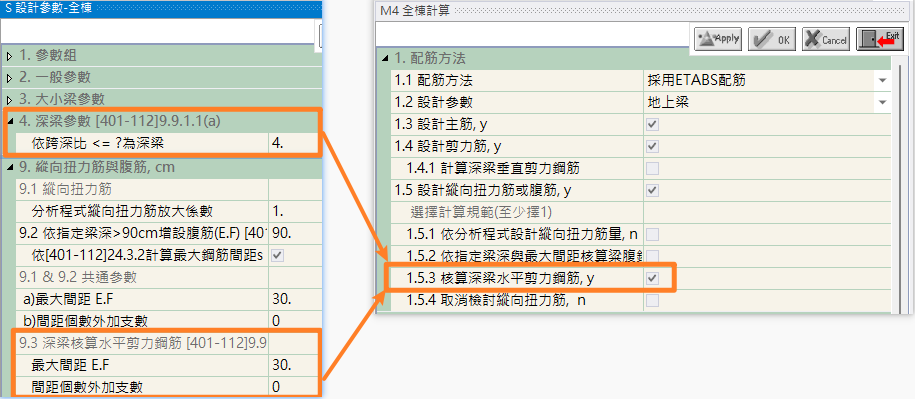
Task: Edit the 9.2 梁深 value 90.
Action: point(295,233)
